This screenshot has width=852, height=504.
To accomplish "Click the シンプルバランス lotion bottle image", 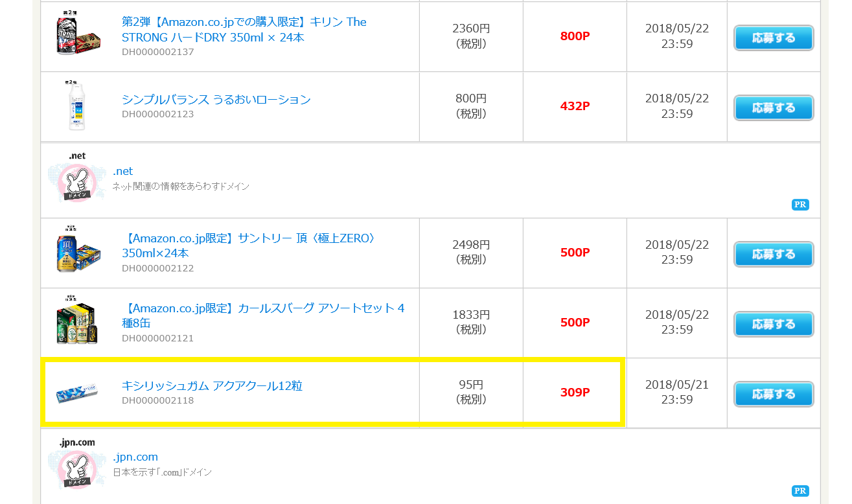I will [77, 106].
